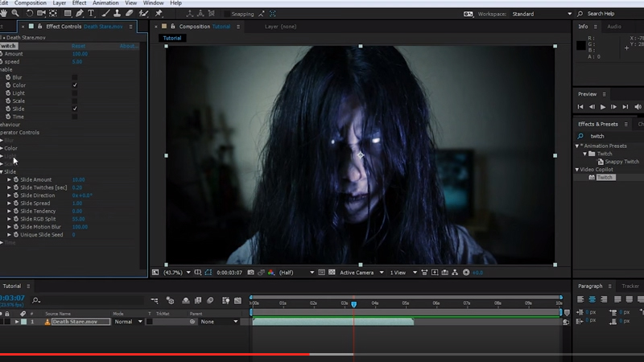Expand the Slide Amount property
This screenshot has width=644, height=362.
click(10, 179)
